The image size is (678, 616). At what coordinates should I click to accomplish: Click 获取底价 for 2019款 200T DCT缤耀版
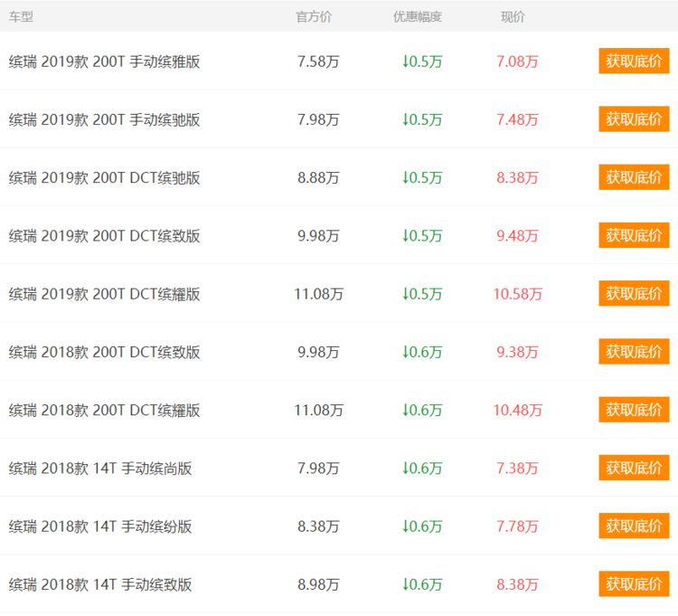pyautogui.click(x=634, y=293)
